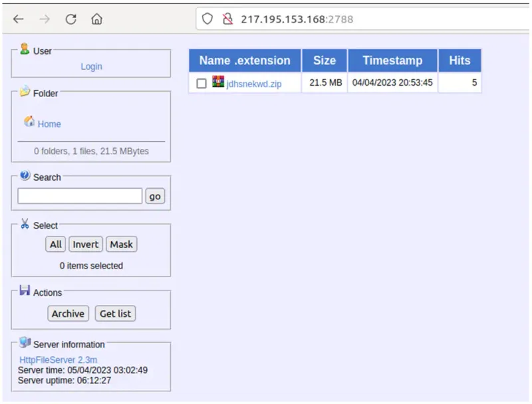The image size is (532, 404).
Task: Open the browser home icon
Action: tap(96, 19)
